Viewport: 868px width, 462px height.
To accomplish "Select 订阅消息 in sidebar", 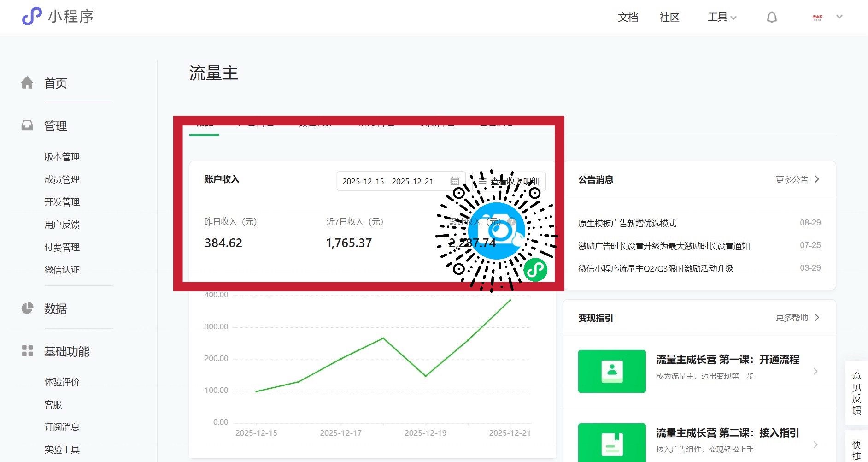I will pos(62,427).
